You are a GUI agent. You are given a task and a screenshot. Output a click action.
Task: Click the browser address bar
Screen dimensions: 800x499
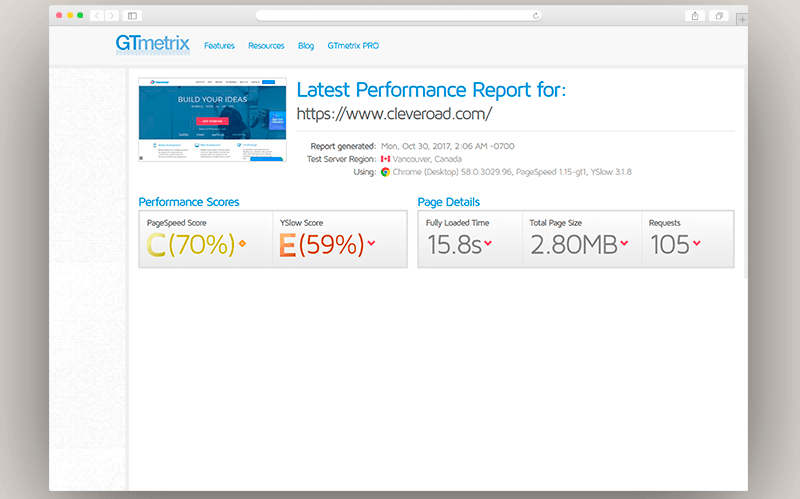click(x=398, y=16)
